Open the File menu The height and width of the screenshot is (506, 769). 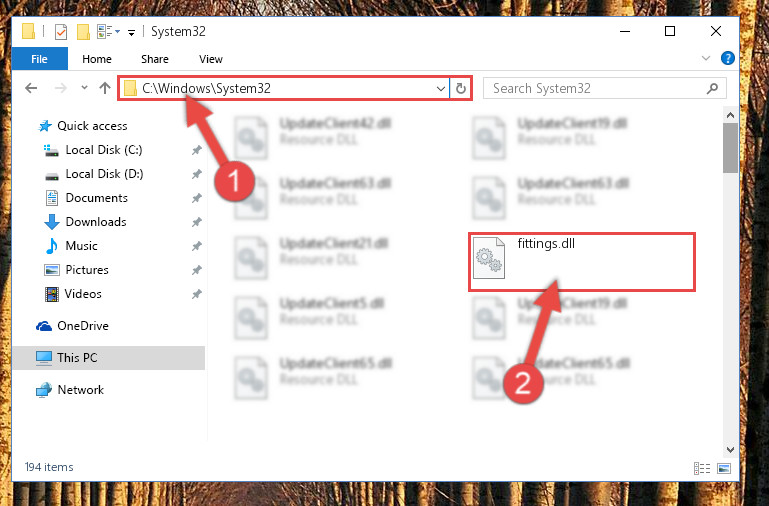pos(39,59)
